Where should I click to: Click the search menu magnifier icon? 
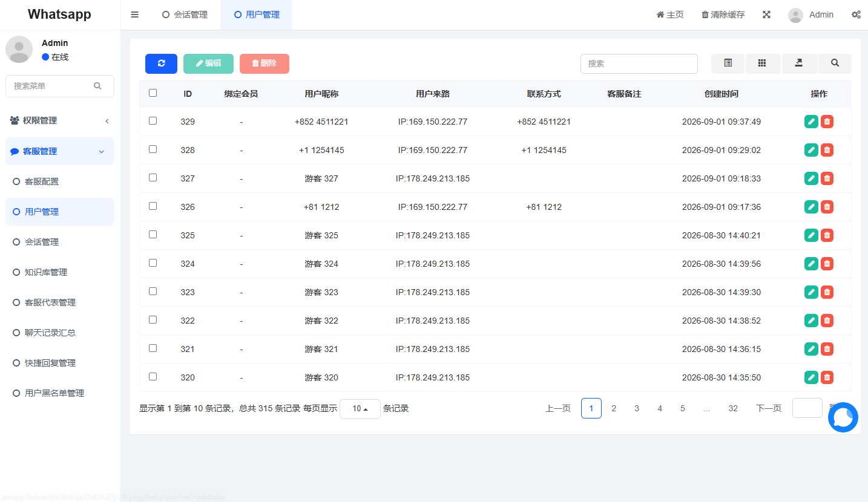[97, 86]
